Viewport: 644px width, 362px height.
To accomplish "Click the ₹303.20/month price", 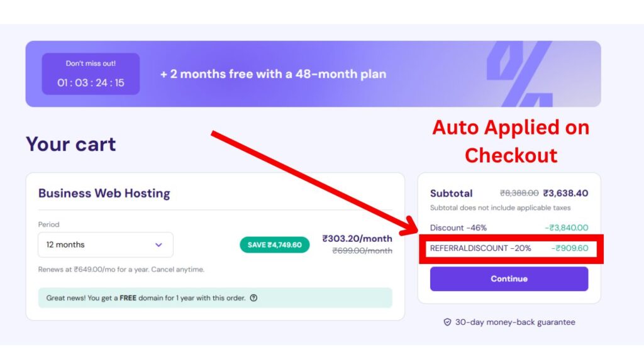I will [357, 239].
